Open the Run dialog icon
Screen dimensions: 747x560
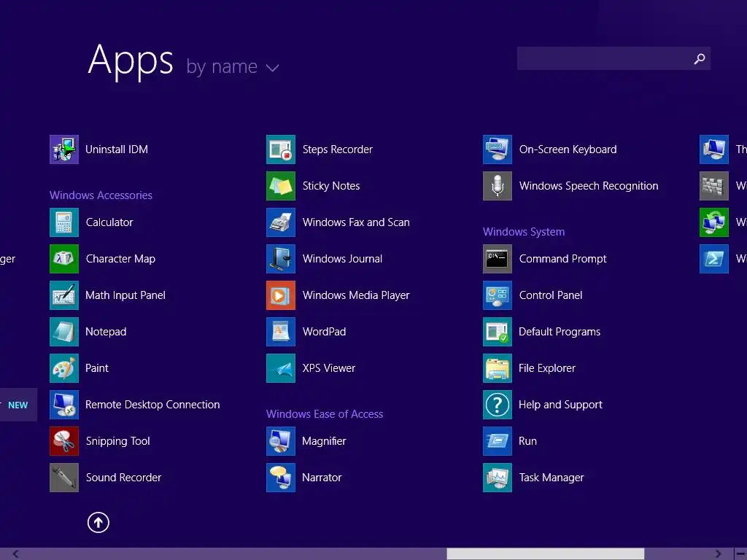(498, 441)
